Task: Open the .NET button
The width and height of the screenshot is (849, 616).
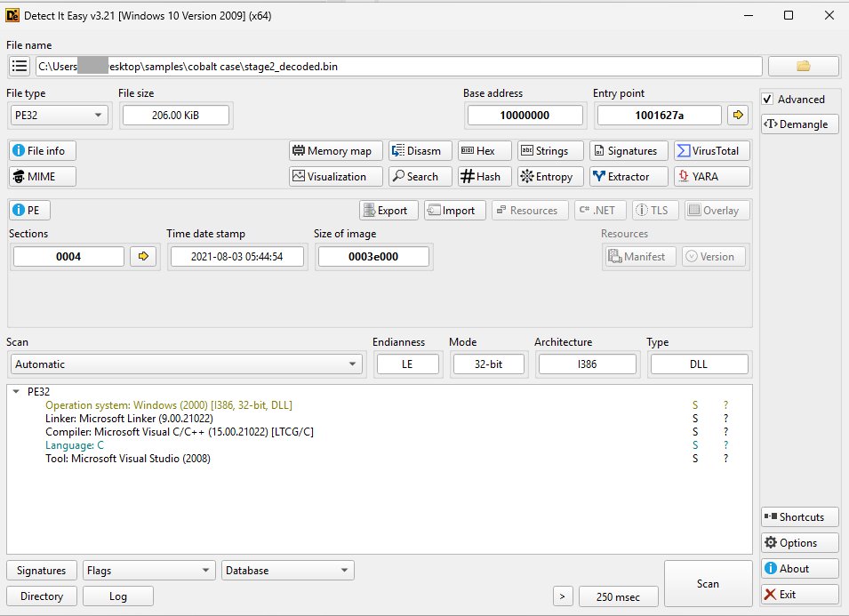Action: click(x=600, y=210)
